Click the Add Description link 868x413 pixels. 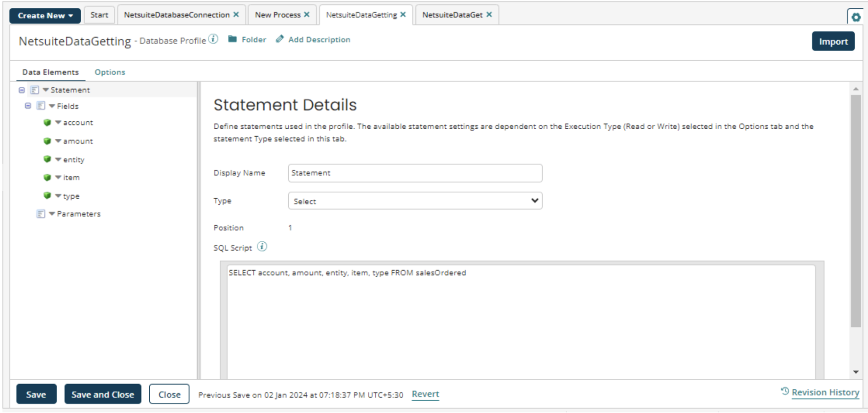click(319, 40)
